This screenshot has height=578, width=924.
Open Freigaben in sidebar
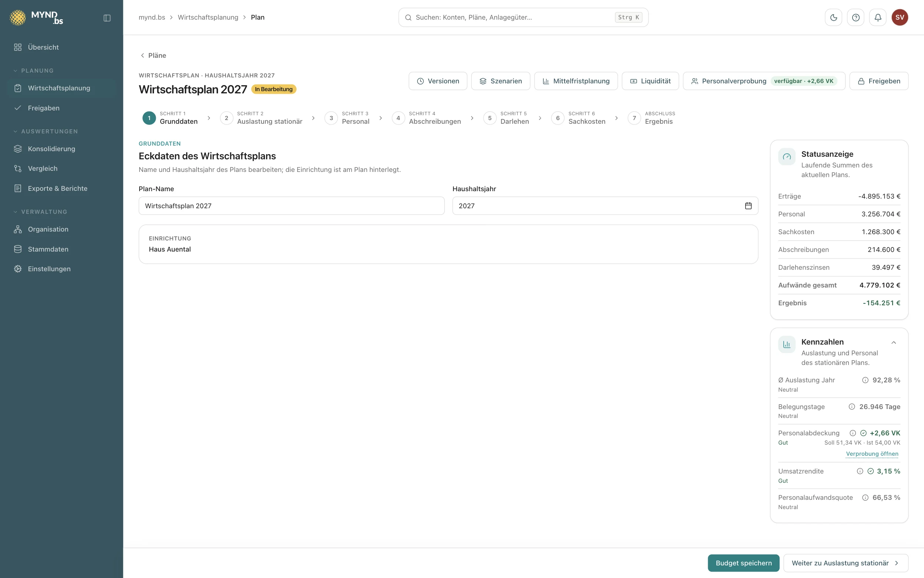[61, 108]
